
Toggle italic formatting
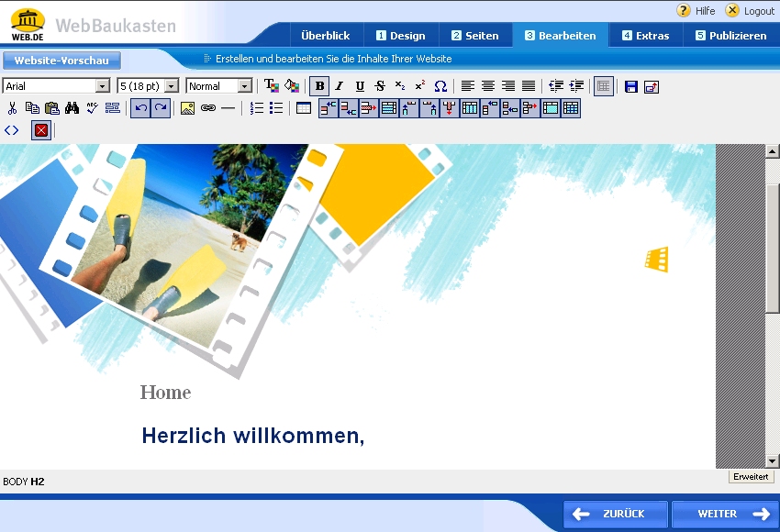340,86
